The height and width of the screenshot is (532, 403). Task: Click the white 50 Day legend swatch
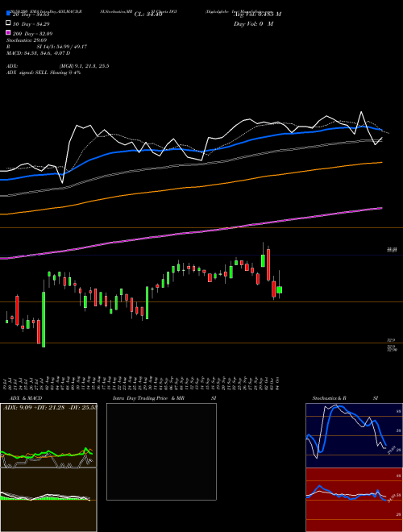point(8,23)
